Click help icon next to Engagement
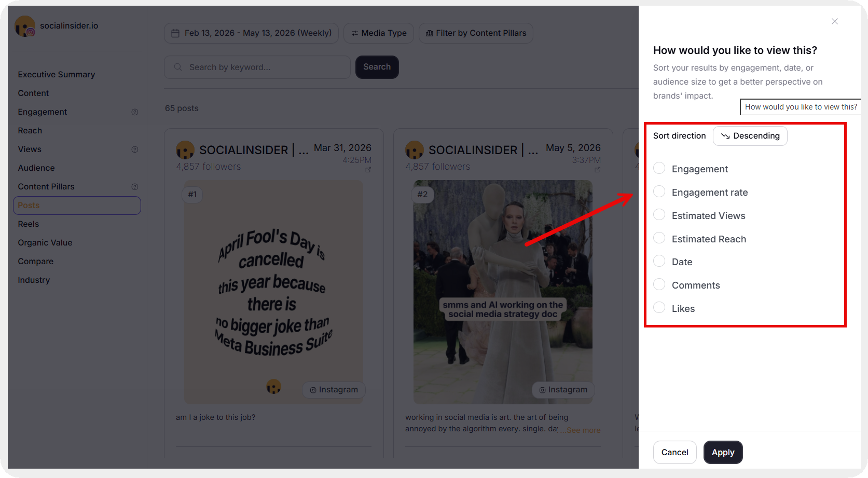 (135, 112)
